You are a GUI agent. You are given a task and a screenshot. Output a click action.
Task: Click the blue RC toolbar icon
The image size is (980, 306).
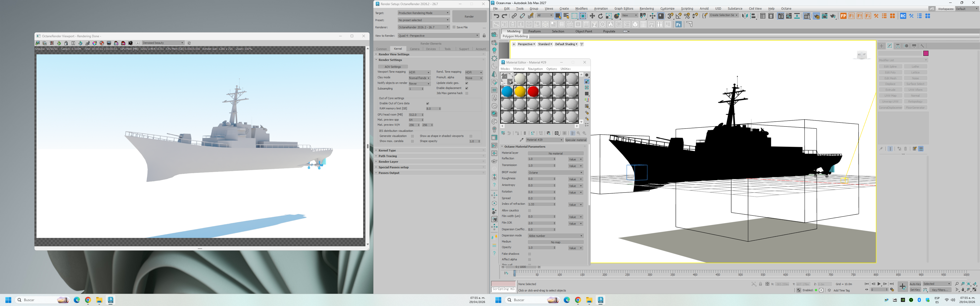903,16
